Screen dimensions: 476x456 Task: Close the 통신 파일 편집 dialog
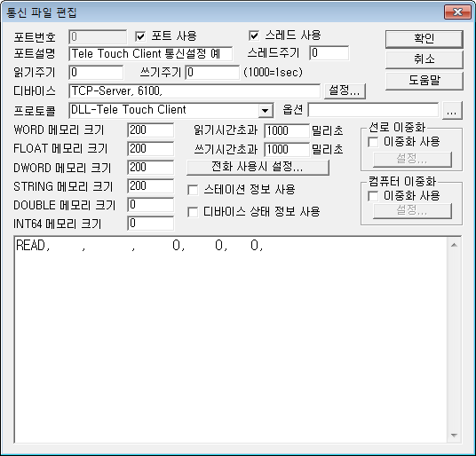point(457,12)
